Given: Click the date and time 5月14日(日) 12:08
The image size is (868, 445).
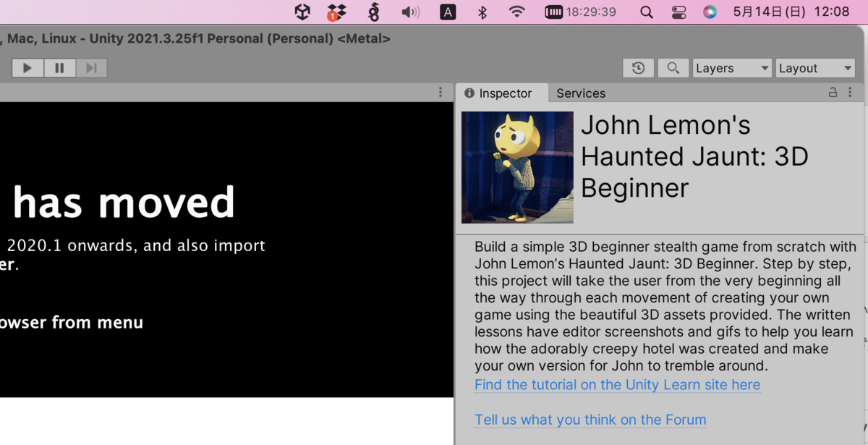Looking at the screenshot, I should [x=791, y=12].
